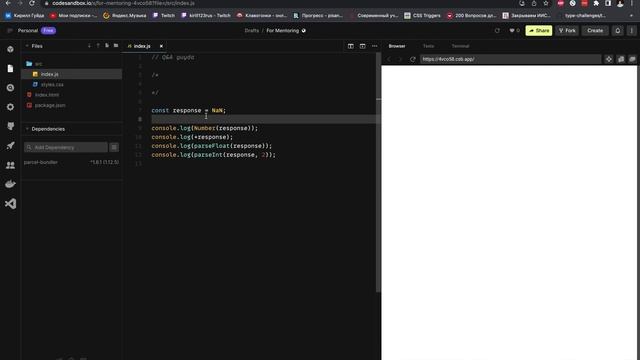Open the search icon in the activity bar
This screenshot has height=360, width=640.
pos(10,88)
